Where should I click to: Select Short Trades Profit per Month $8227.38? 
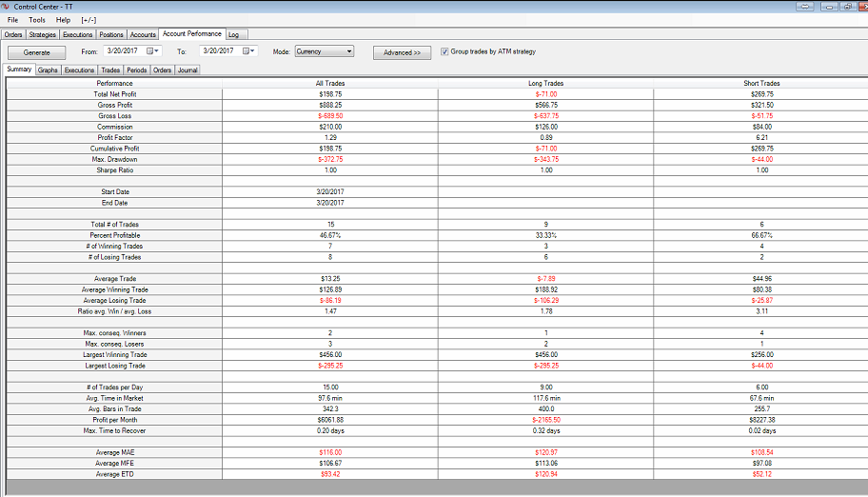coord(761,420)
